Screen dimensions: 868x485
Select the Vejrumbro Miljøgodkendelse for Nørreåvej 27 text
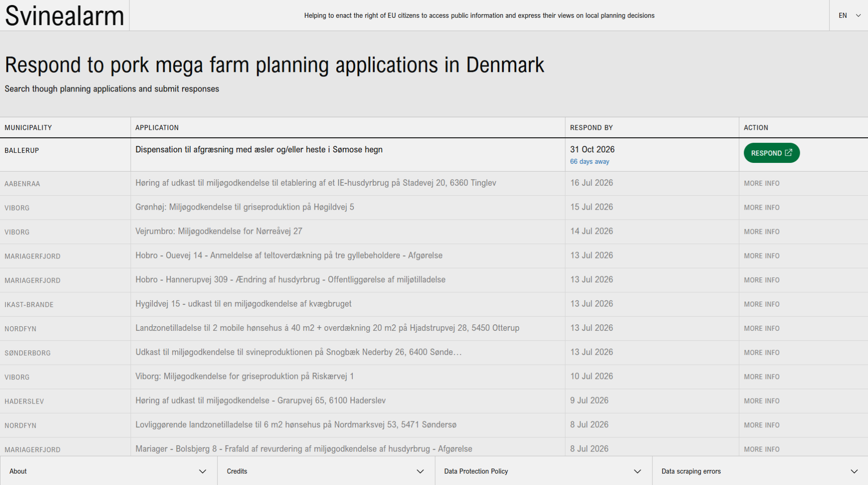(219, 232)
